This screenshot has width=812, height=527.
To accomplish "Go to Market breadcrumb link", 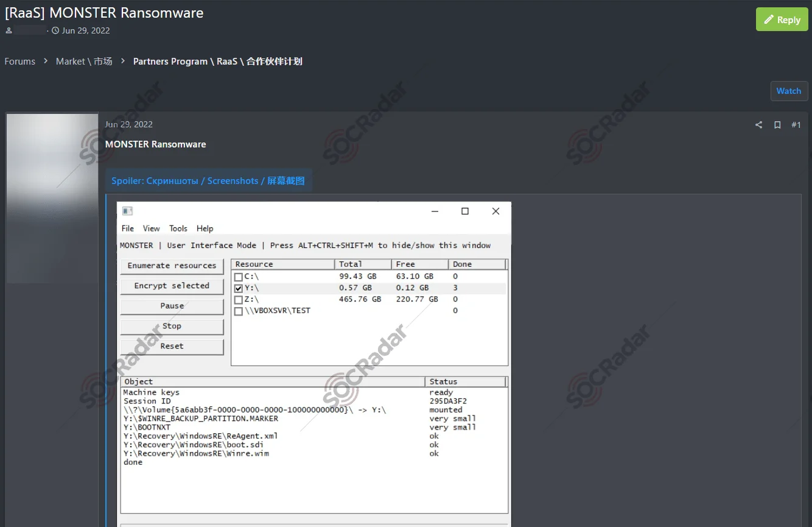I will point(84,61).
